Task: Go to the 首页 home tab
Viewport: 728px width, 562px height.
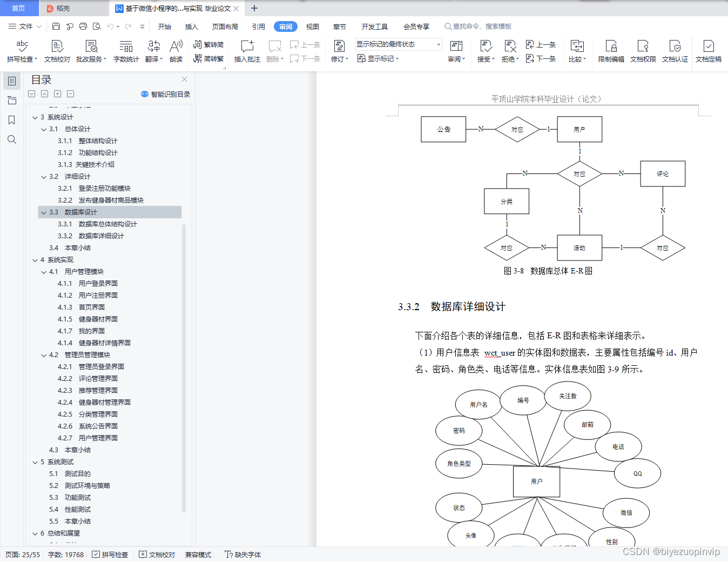Action: (19, 8)
